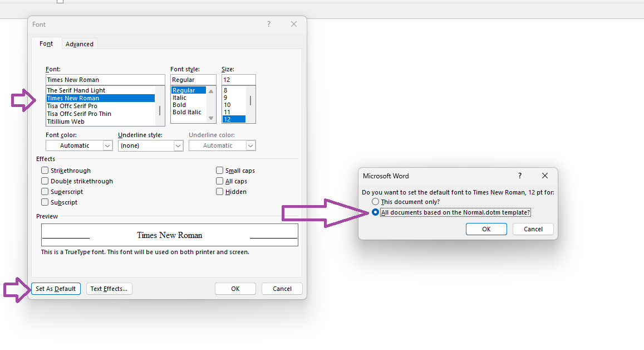Click the help icon on the Font dialog

coord(268,24)
